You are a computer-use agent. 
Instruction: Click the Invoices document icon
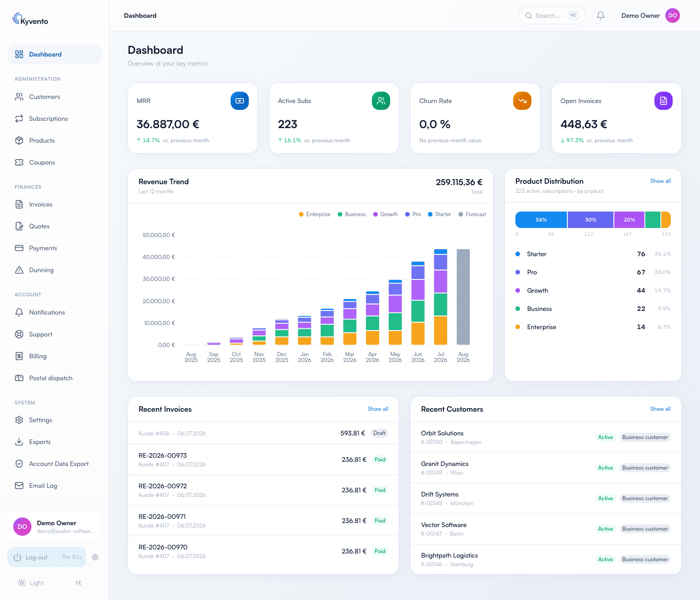pos(19,204)
